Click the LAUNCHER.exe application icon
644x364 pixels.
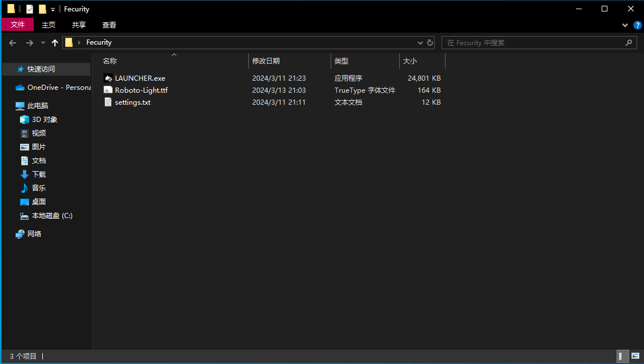pos(108,78)
